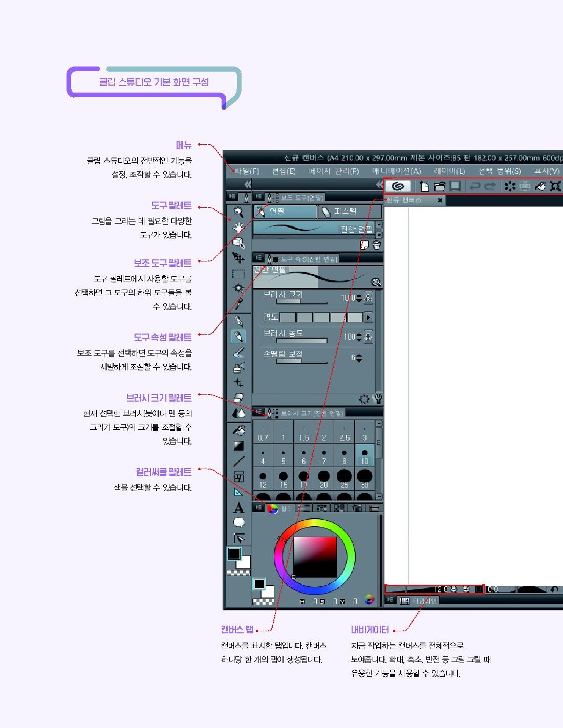
Task: Click the Open file folder icon
Action: tap(440, 186)
